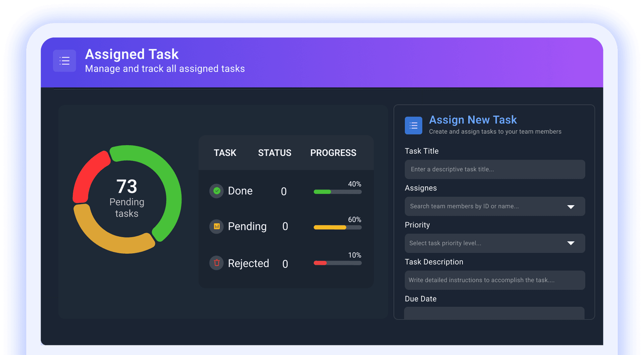Click the Assigned Task header list icon
The height and width of the screenshot is (355, 644).
pyautogui.click(x=64, y=61)
